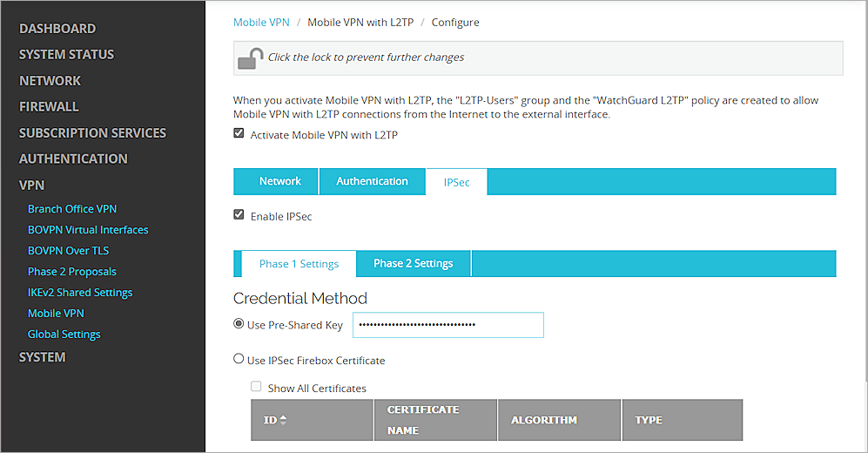
Task: Select the Use Pre-Shared Key radio option
Action: pyautogui.click(x=239, y=324)
